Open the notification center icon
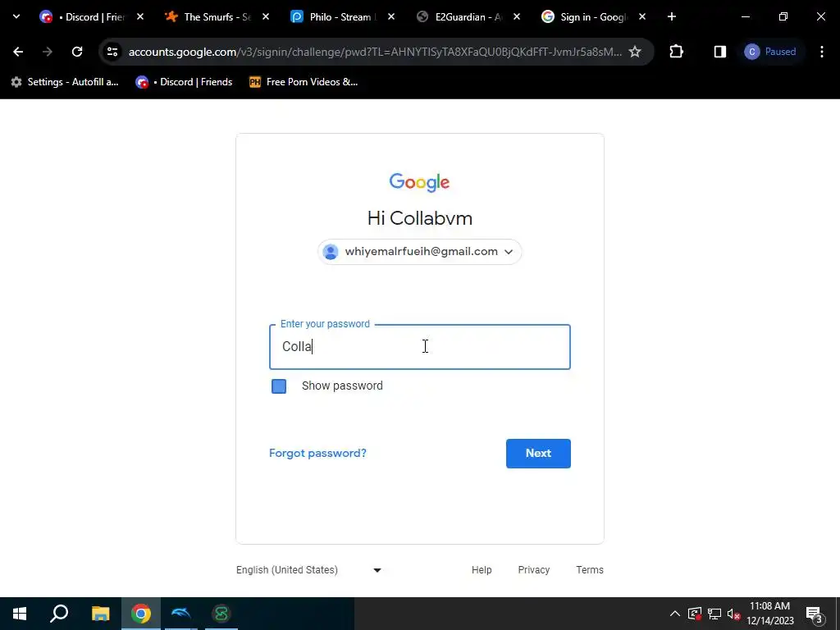Image resolution: width=840 pixels, height=630 pixels. pos(815,614)
